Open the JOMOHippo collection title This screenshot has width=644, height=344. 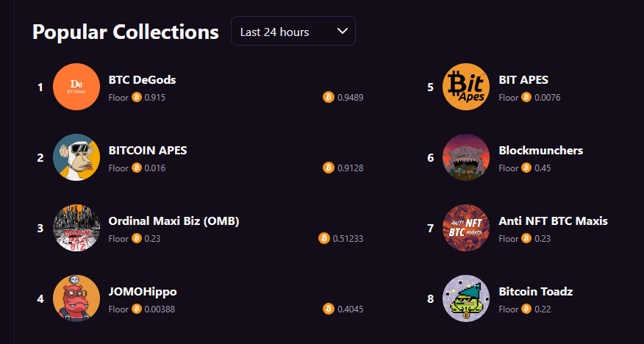point(143,291)
